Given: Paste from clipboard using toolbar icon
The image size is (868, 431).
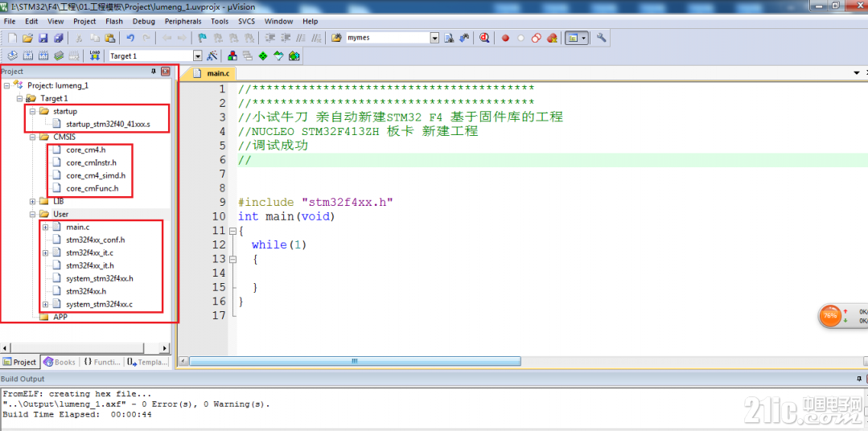Looking at the screenshot, I should coord(109,38).
